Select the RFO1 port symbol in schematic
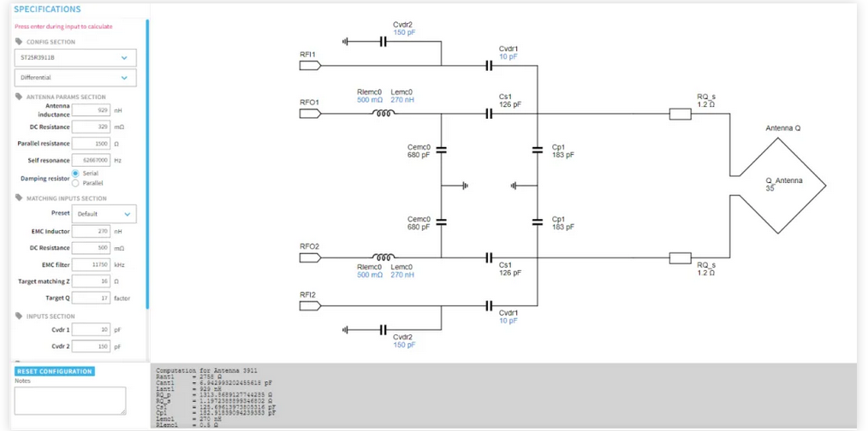The height and width of the screenshot is (431, 868). click(309, 113)
